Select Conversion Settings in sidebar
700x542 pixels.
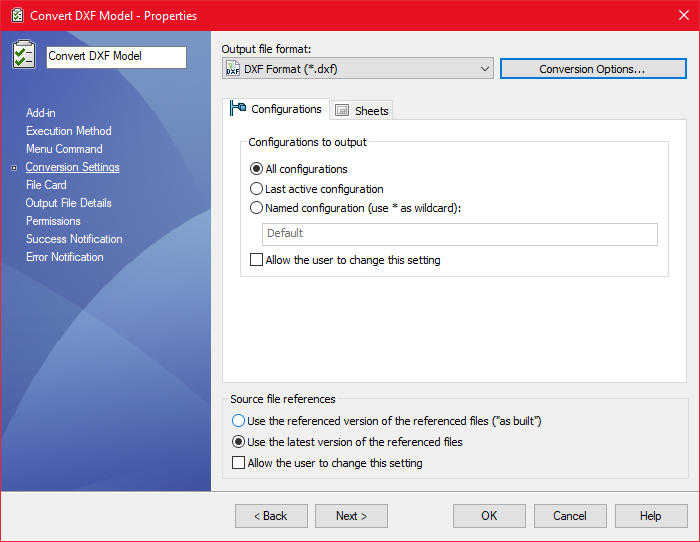72,167
